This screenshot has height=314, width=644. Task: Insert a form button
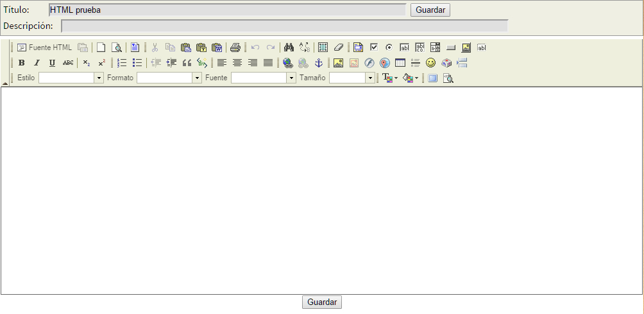(x=451, y=48)
